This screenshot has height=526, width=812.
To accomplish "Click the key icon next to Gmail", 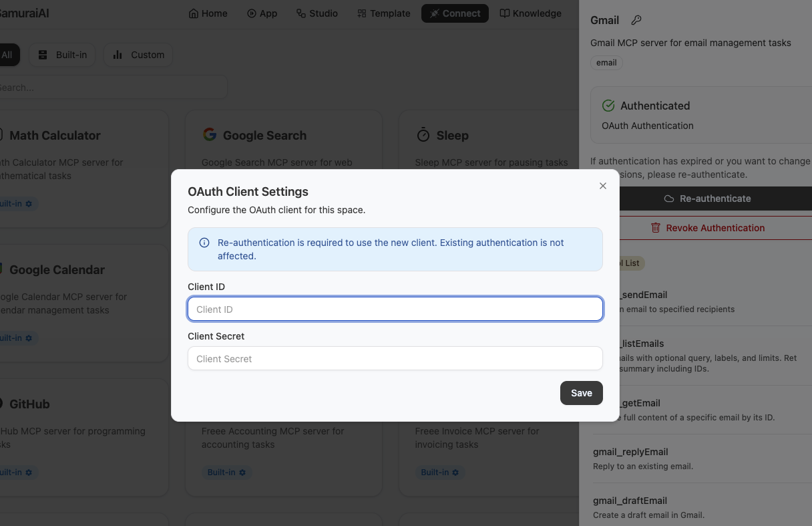I will coord(636,20).
